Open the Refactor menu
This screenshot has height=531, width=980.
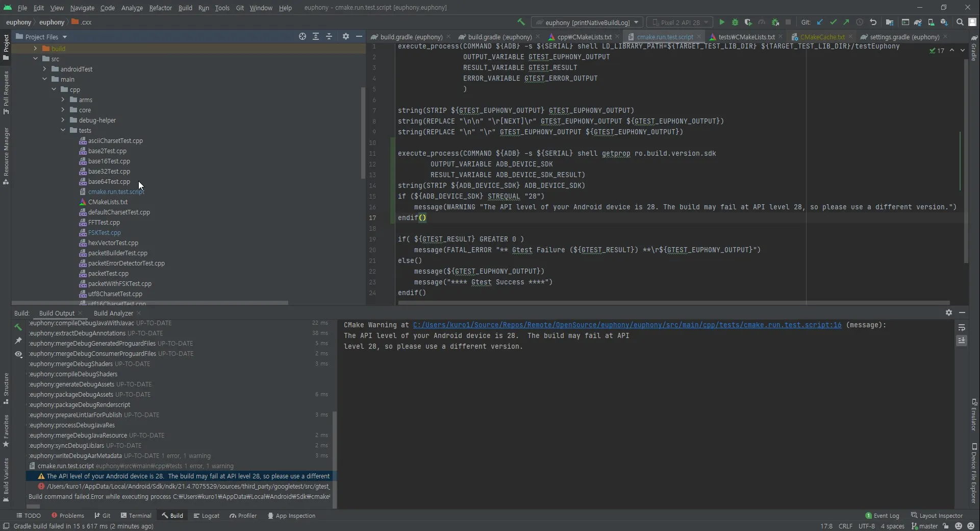pos(160,8)
